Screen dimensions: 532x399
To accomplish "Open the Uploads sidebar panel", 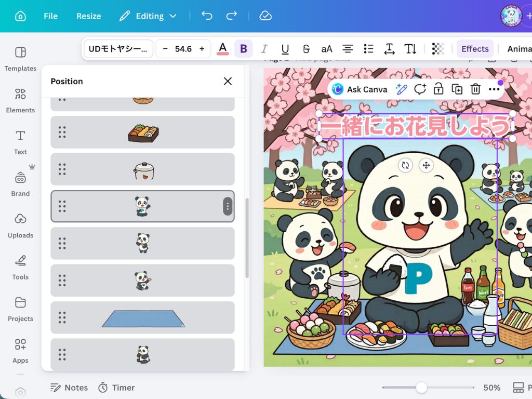I will pyautogui.click(x=20, y=225).
